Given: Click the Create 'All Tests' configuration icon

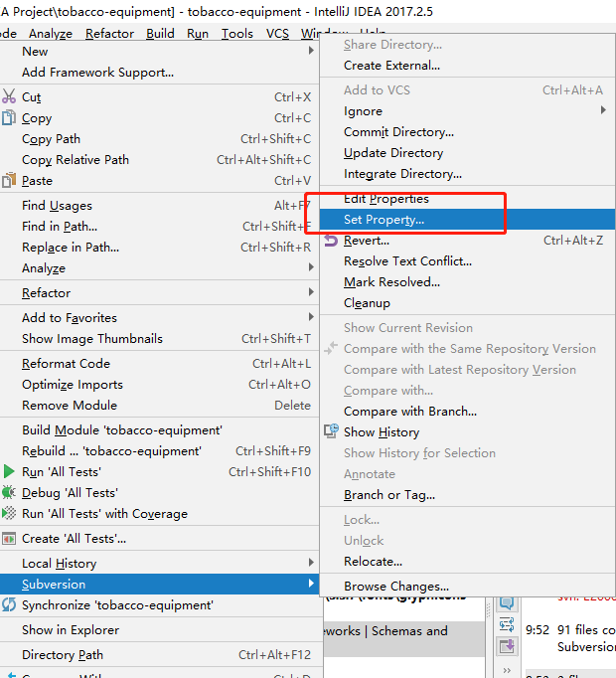Looking at the screenshot, I should point(9,539).
